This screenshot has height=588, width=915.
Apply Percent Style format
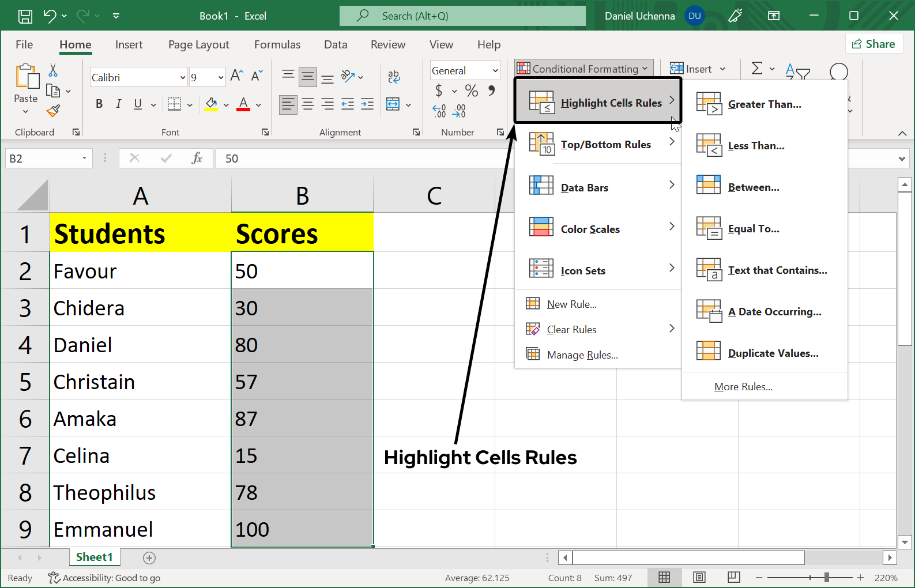tap(472, 91)
